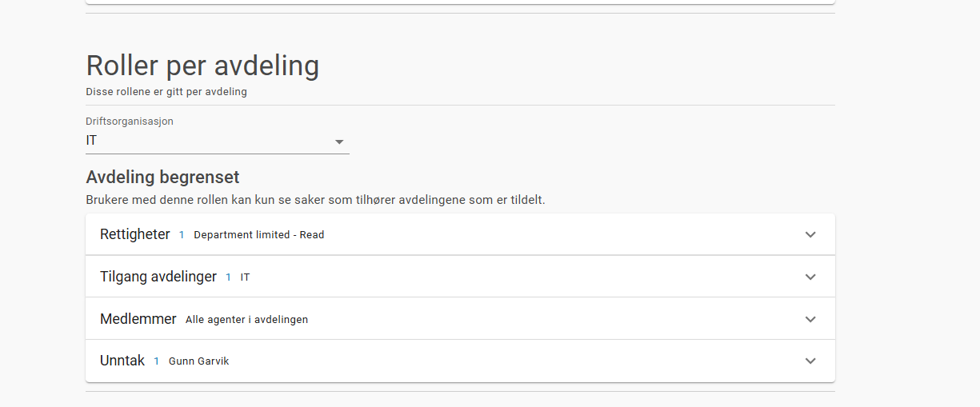Click the count badge next to Unntak
Screen dimensions: 980x407
[157, 361]
